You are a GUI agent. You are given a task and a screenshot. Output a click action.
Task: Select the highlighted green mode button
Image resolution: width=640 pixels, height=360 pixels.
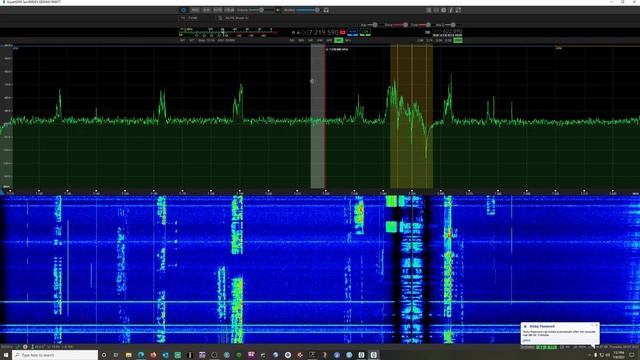(338, 40)
